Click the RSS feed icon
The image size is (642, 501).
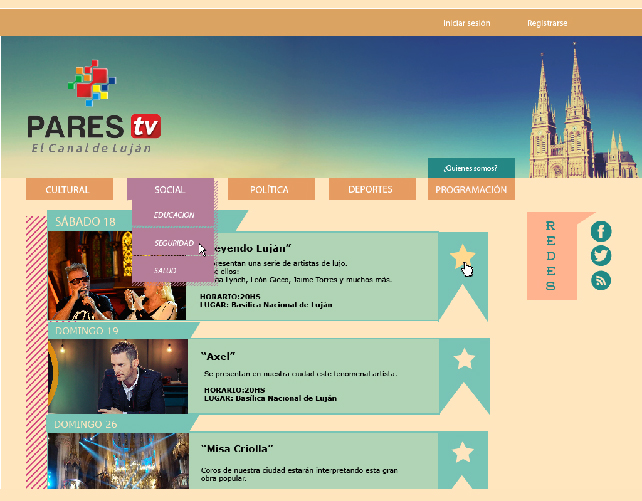point(601,281)
